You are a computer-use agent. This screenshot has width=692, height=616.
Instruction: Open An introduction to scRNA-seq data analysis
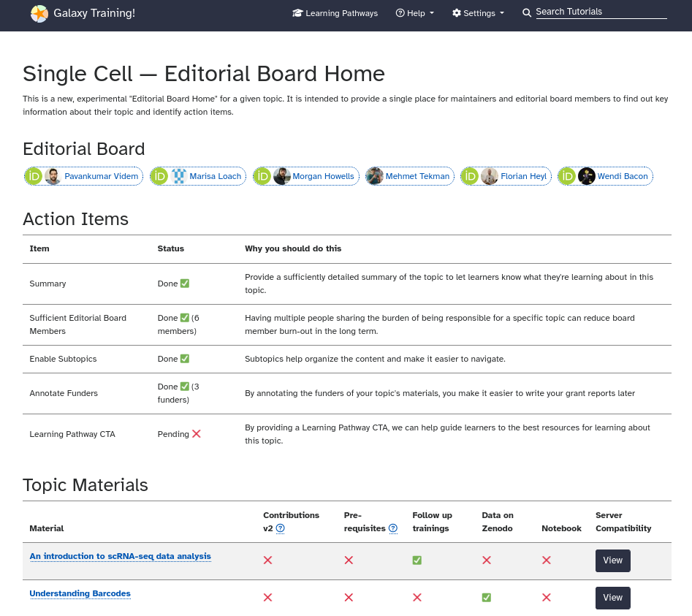120,556
